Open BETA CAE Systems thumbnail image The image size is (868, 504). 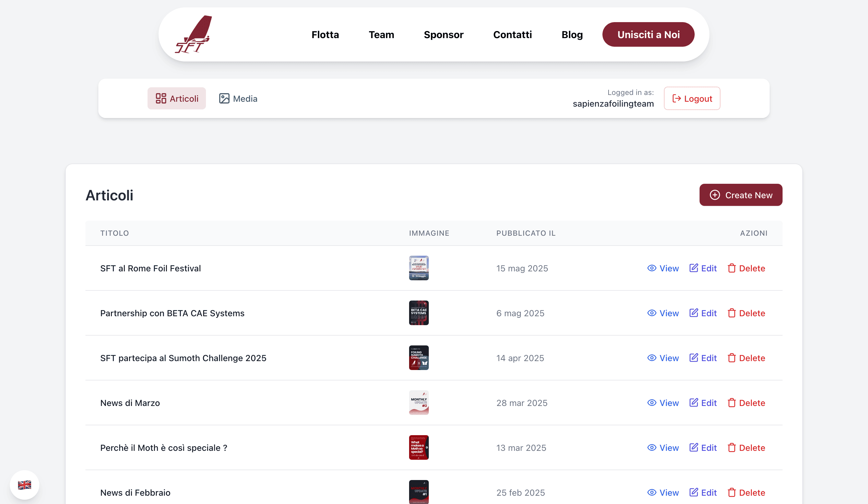(x=419, y=313)
